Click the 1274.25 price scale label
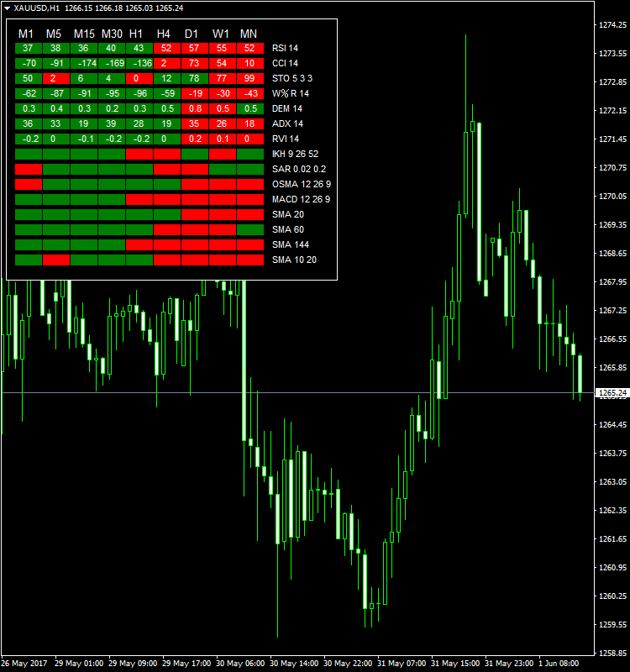Image resolution: width=630 pixels, height=672 pixels. [x=612, y=25]
